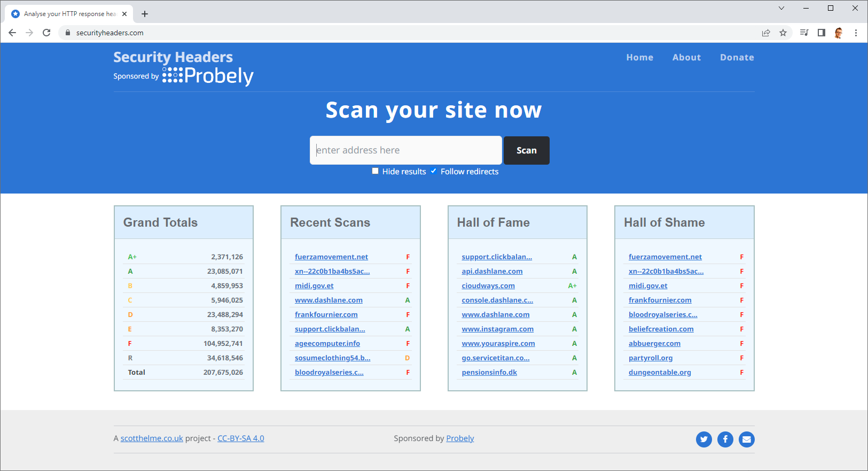The height and width of the screenshot is (471, 868).
Task: Click the media control icon in toolbar
Action: pyautogui.click(x=804, y=33)
